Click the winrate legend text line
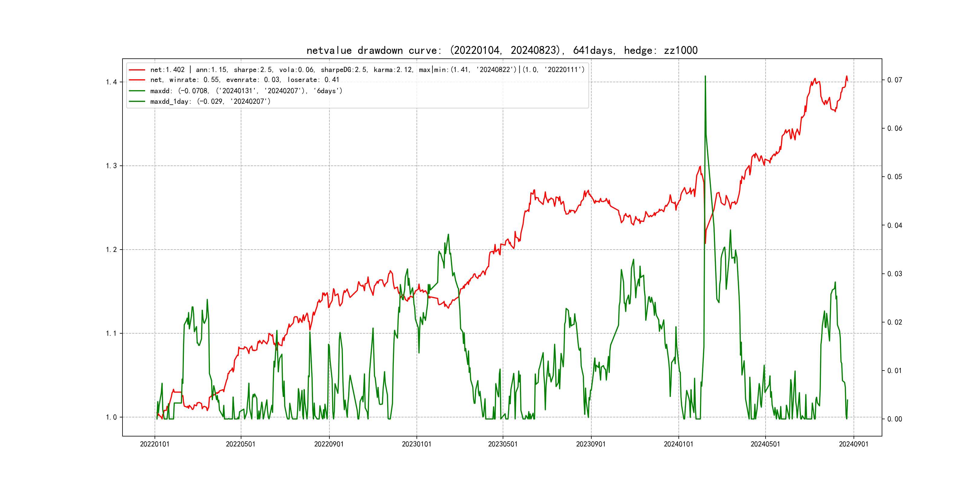The width and height of the screenshot is (980, 490). point(244,80)
